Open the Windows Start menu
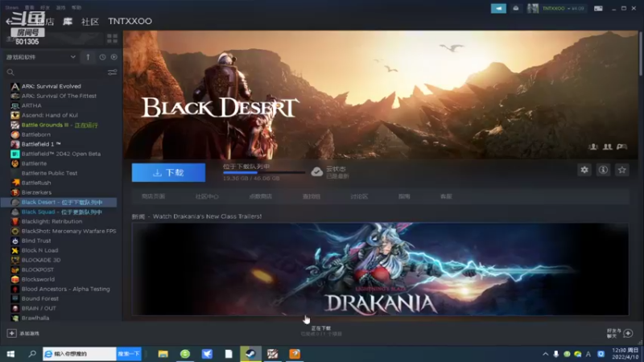This screenshot has height=362, width=644. coord(10,354)
